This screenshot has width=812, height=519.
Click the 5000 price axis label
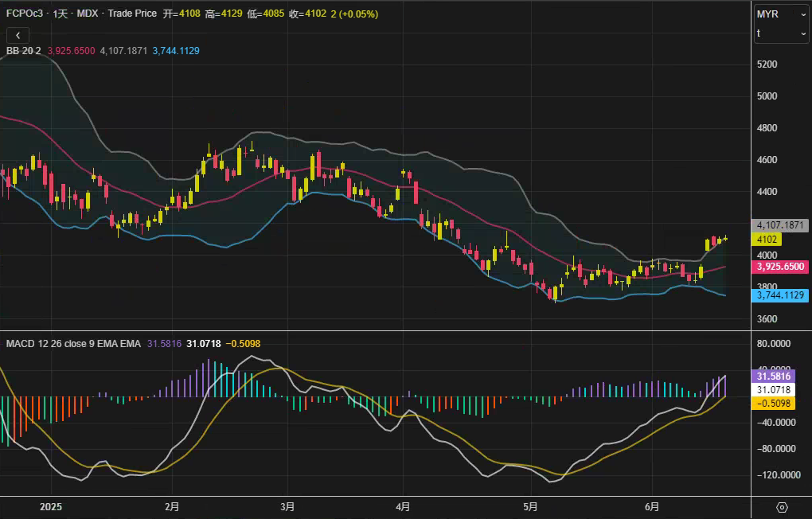[767, 96]
